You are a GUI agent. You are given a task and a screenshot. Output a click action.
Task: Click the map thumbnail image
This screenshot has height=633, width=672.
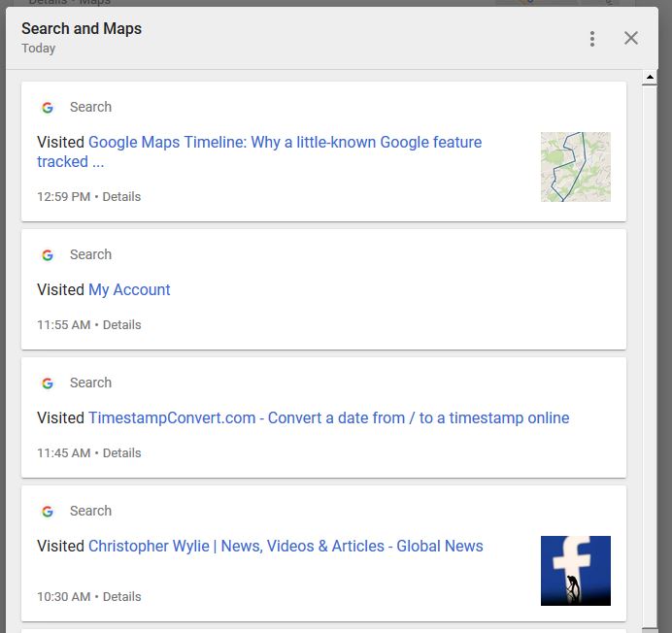point(576,167)
